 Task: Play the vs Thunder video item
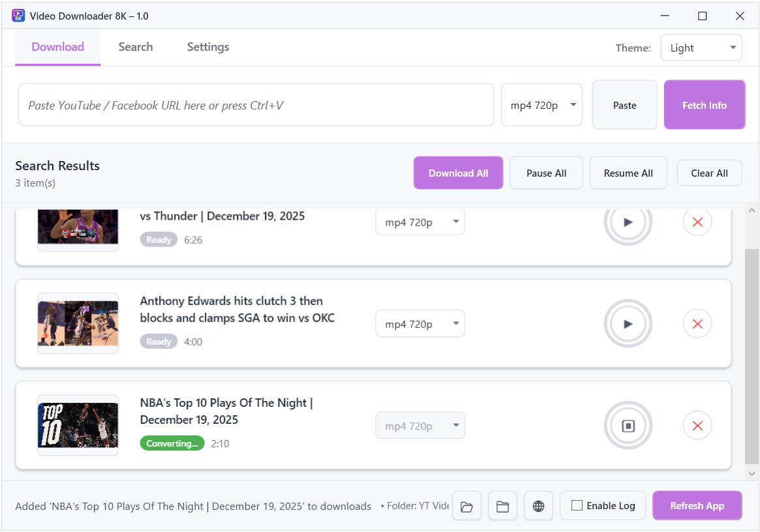click(x=628, y=222)
